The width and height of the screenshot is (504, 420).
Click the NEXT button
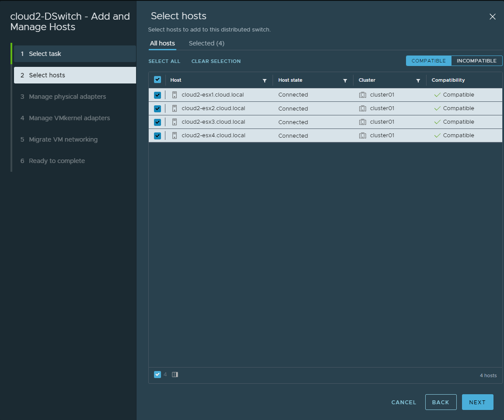(x=477, y=403)
